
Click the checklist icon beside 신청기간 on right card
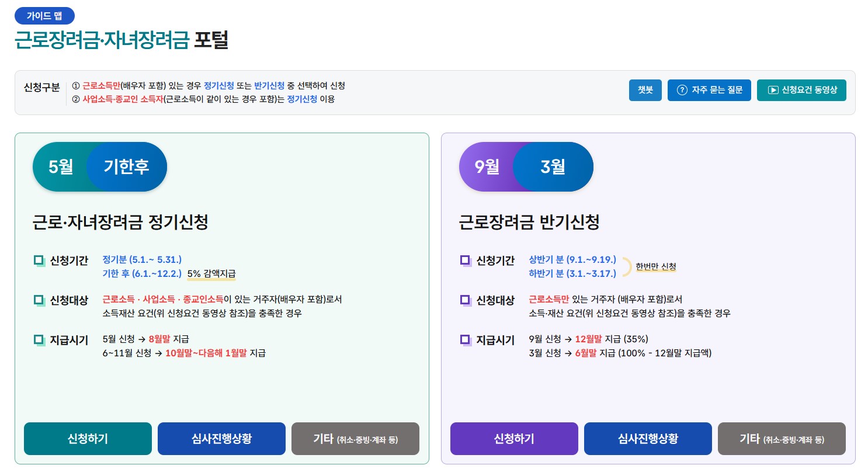(x=466, y=261)
